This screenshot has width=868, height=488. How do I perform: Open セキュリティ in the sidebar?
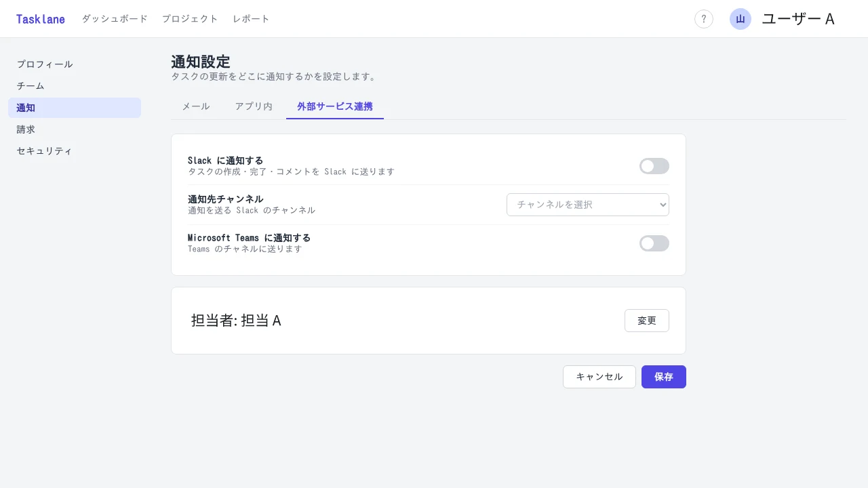[75, 151]
